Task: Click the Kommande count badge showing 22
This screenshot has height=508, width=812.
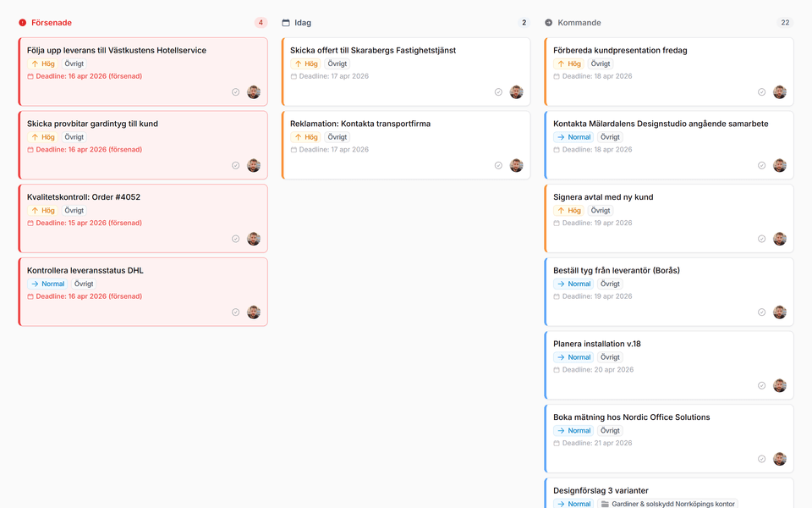Action: tap(785, 23)
